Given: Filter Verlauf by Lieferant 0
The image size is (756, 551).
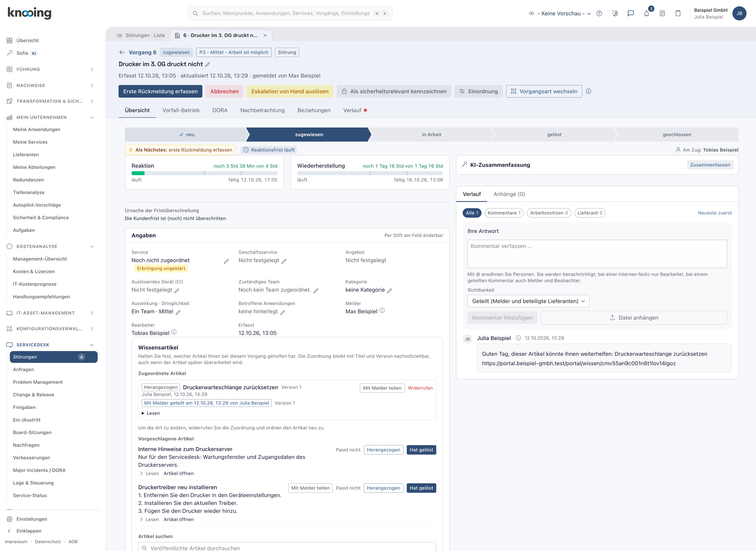Looking at the screenshot, I should [x=590, y=213].
